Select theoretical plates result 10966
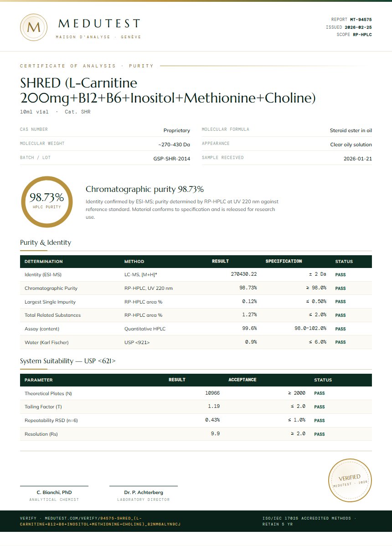Viewport: 392px width, 546px height. [x=212, y=393]
